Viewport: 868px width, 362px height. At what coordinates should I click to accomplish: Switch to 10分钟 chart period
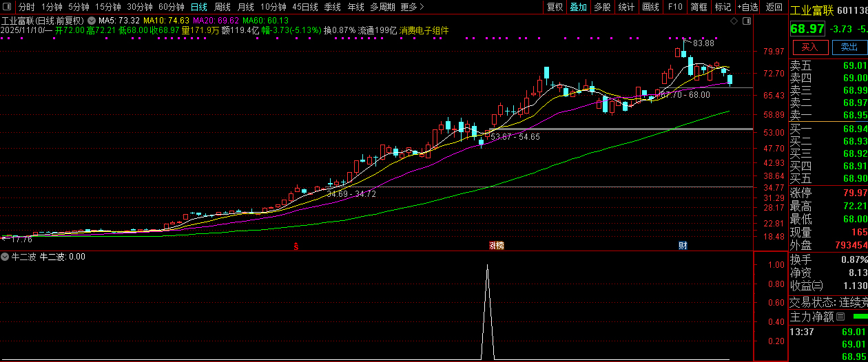tap(273, 7)
